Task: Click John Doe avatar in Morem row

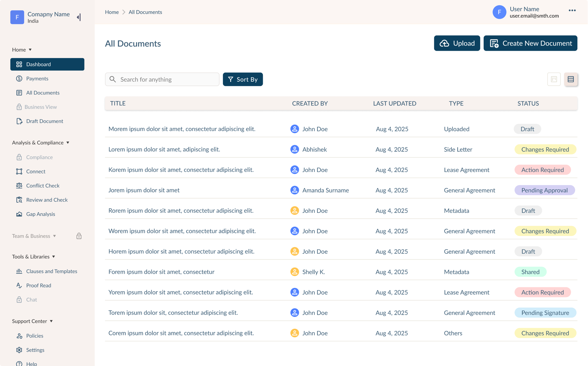Action: click(295, 129)
